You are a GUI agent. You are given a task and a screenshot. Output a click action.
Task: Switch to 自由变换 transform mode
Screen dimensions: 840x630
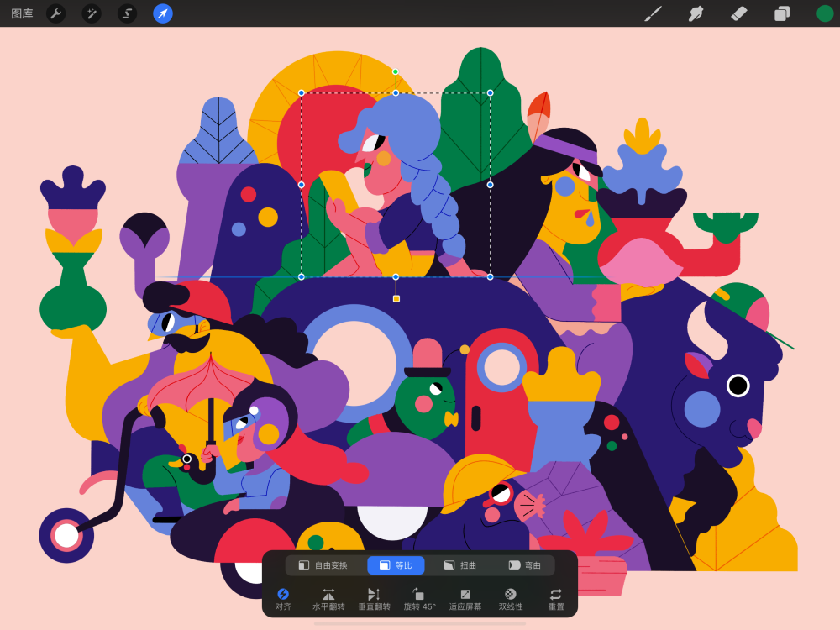323,565
